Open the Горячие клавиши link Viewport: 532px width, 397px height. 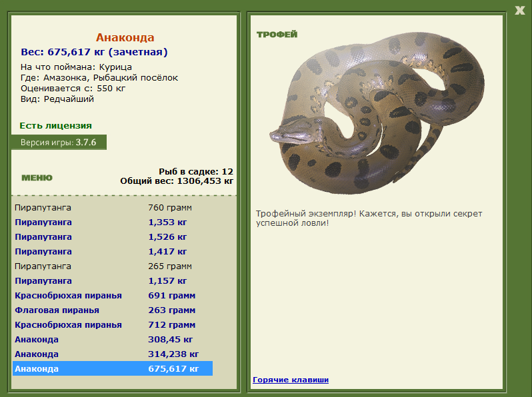point(291,380)
